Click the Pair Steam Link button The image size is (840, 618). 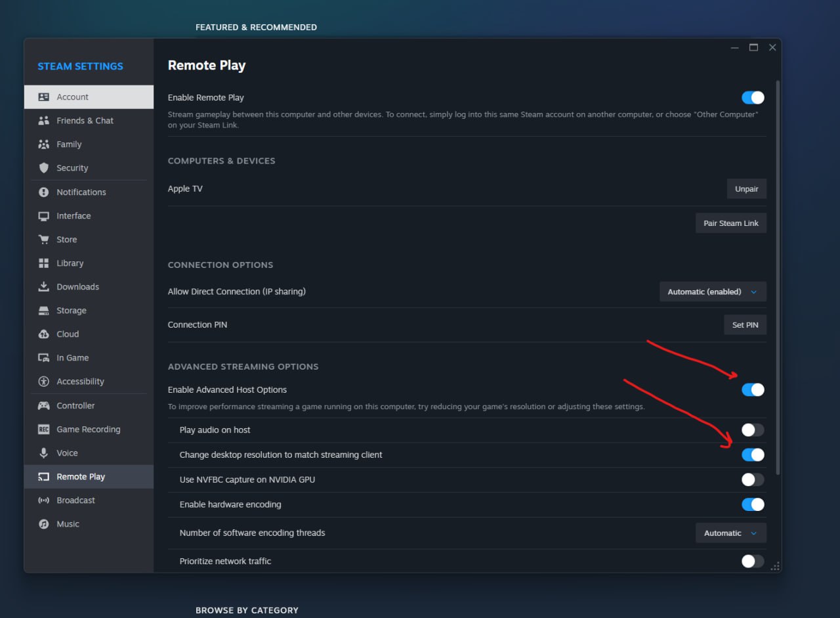pyautogui.click(x=730, y=223)
